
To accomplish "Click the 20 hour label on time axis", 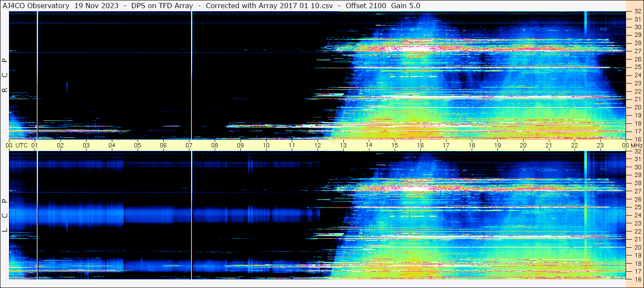I will click(523, 145).
